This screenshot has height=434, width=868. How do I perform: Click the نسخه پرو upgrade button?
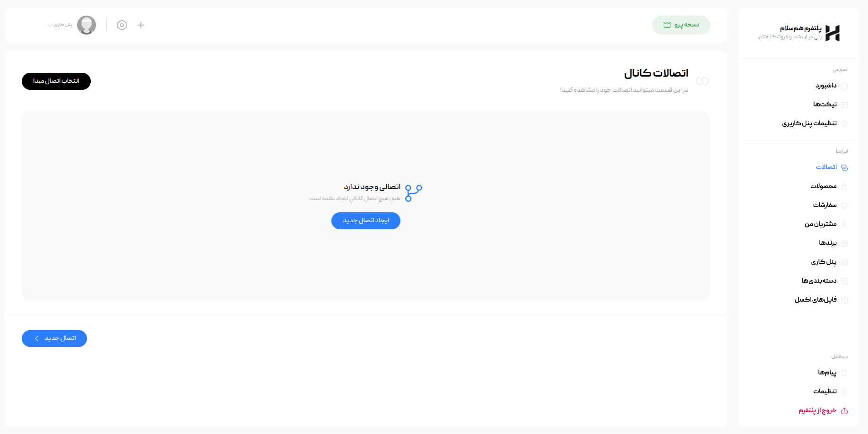click(681, 25)
